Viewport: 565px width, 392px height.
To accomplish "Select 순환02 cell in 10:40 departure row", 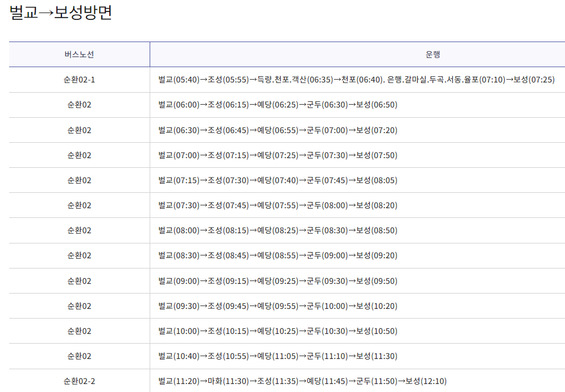I will (x=79, y=356).
